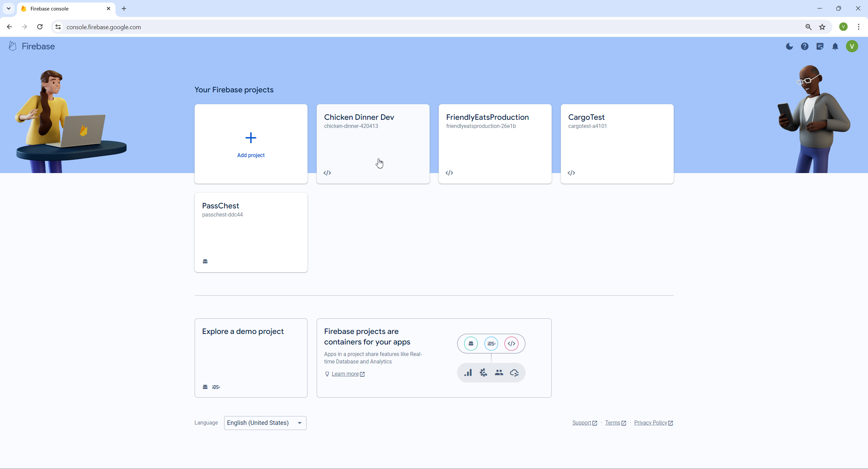The height and width of the screenshot is (469, 868).
Task: Open the browser tab search chevron
Action: click(8, 8)
